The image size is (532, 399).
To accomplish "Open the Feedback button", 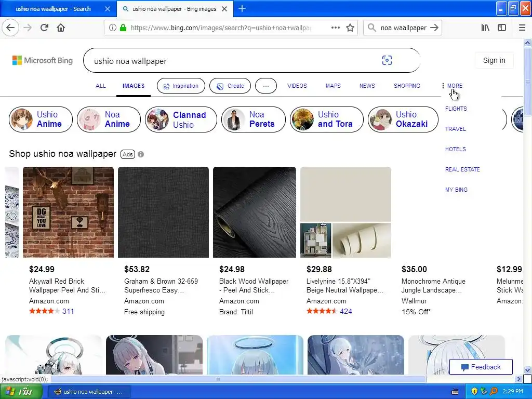I will click(481, 367).
